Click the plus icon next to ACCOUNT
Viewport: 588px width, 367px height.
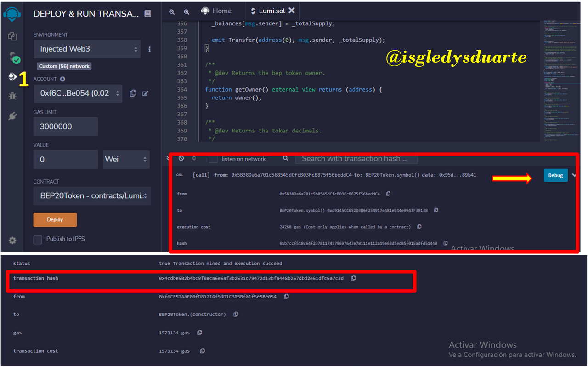[x=62, y=79]
